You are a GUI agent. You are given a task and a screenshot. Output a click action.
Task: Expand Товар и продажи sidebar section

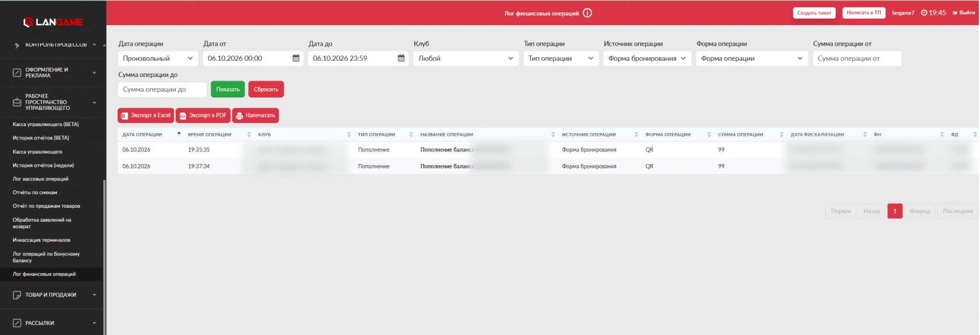[x=94, y=295]
